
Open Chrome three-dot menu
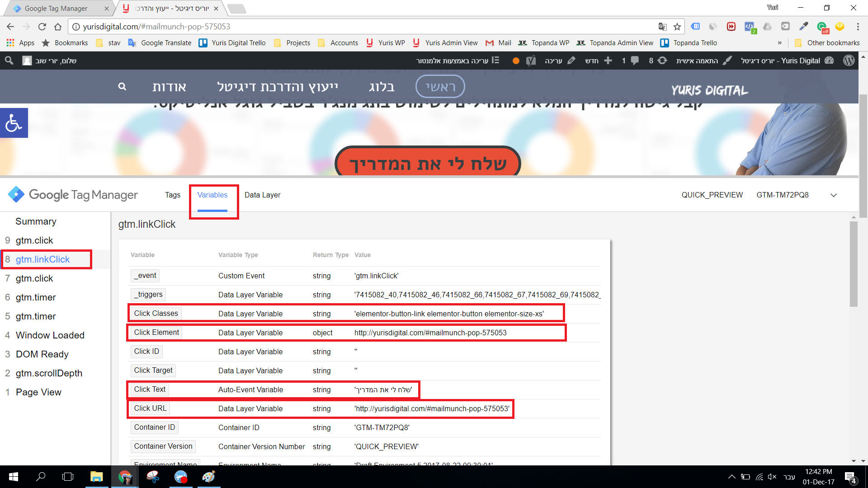pyautogui.click(x=858, y=27)
